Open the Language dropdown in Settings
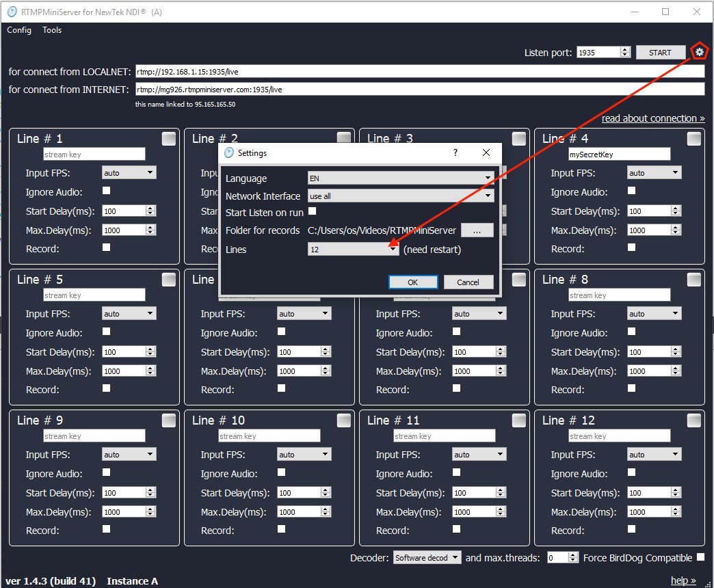 point(401,178)
